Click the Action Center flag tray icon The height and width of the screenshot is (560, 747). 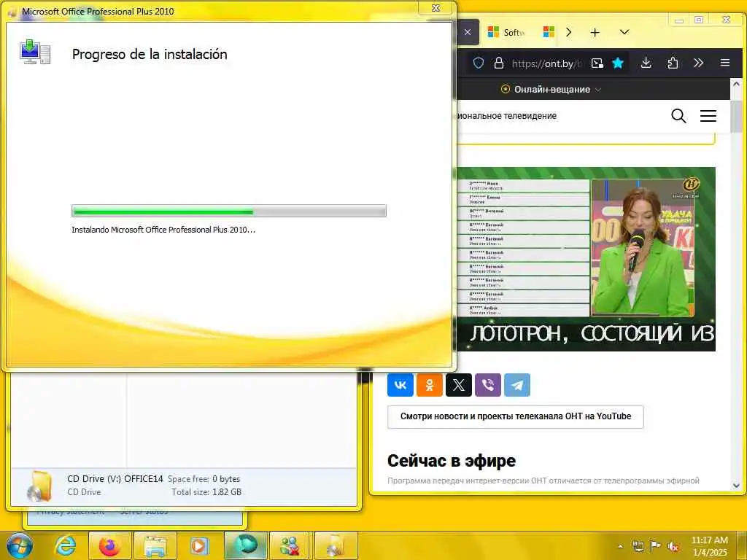point(656,546)
